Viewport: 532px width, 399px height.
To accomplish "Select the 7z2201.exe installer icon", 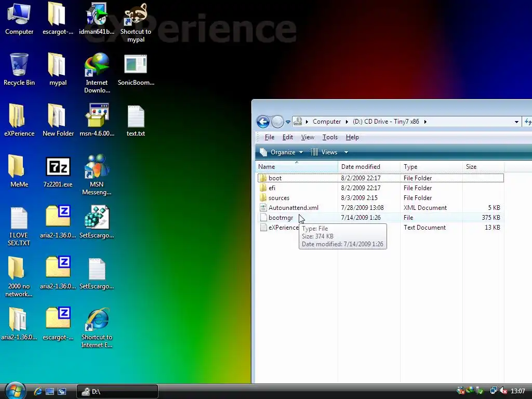I will point(58,171).
